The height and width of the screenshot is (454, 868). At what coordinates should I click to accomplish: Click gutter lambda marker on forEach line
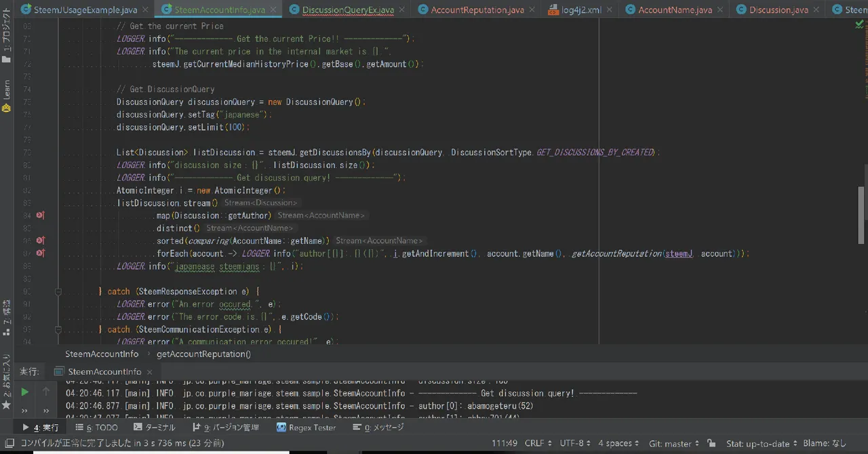[x=41, y=253]
